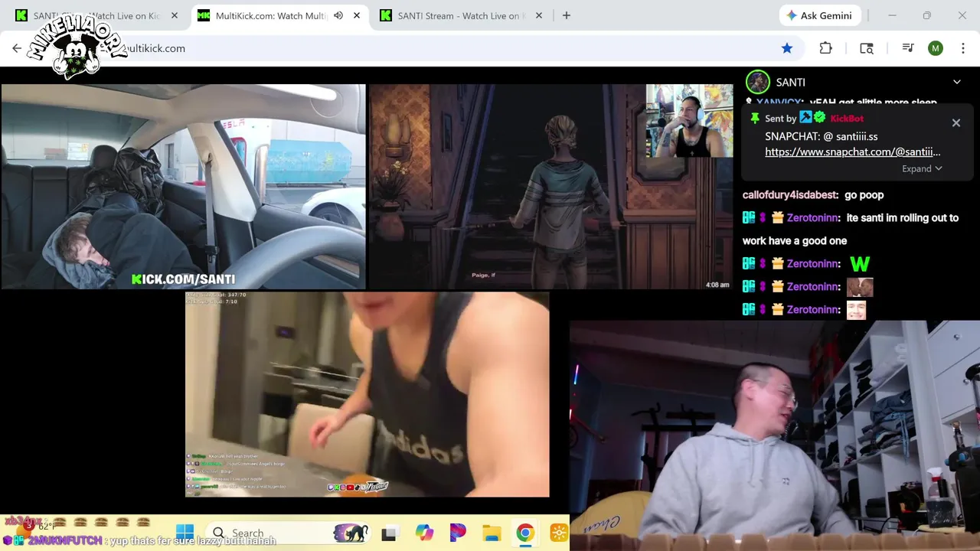Select the MultiKick.com tab
The width and height of the screenshot is (980, 551).
pos(269,15)
